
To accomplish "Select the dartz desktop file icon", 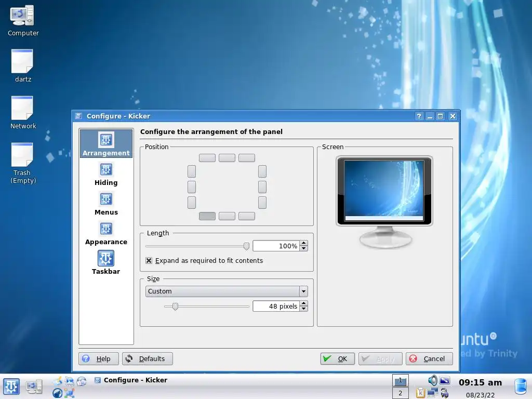I will click(23, 66).
